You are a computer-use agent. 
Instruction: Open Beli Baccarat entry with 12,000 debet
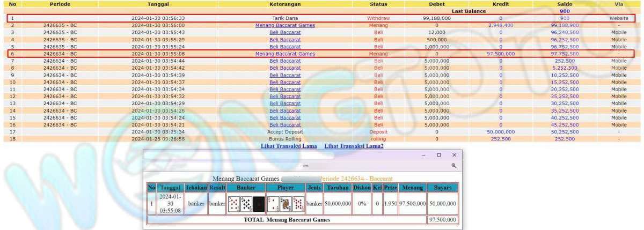[285, 32]
